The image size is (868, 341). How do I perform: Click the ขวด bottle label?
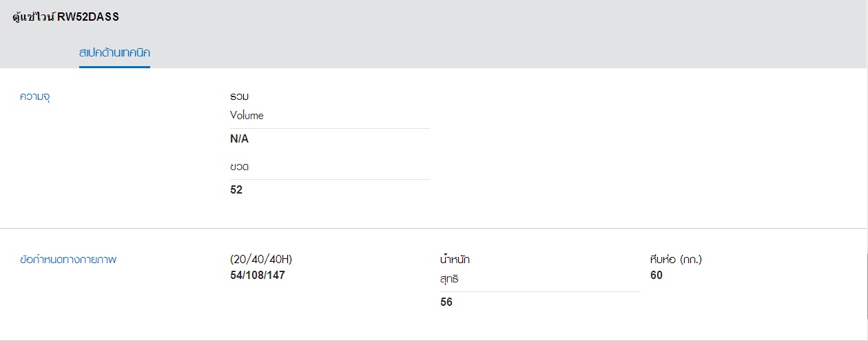click(239, 167)
